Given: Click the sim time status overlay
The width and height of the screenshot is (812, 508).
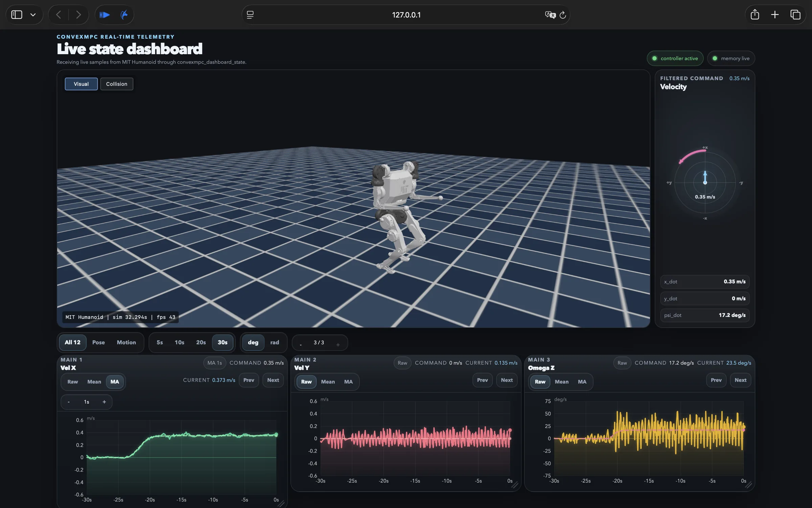Looking at the screenshot, I should tap(120, 317).
